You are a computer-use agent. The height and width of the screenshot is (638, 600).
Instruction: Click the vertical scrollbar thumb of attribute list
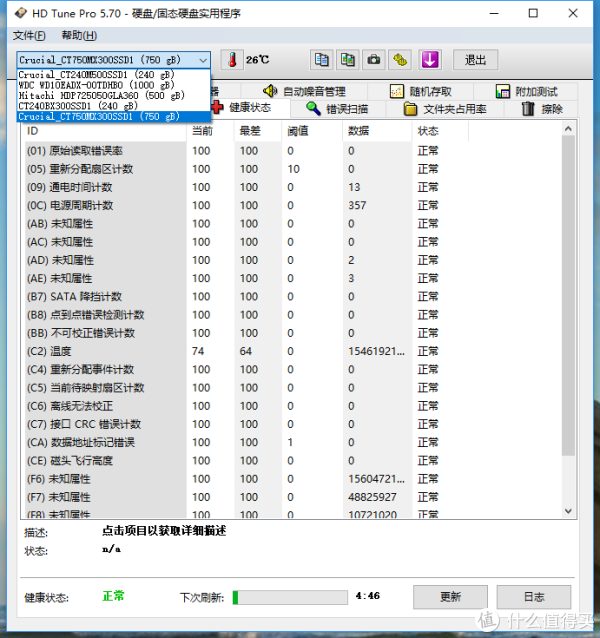[x=568, y=295]
